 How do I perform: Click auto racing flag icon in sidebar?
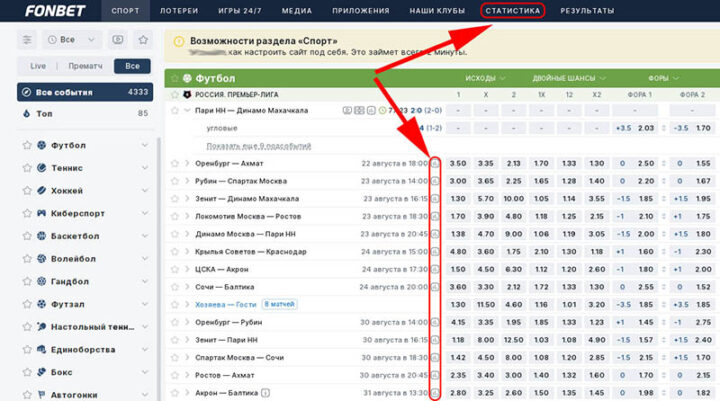coord(42,395)
